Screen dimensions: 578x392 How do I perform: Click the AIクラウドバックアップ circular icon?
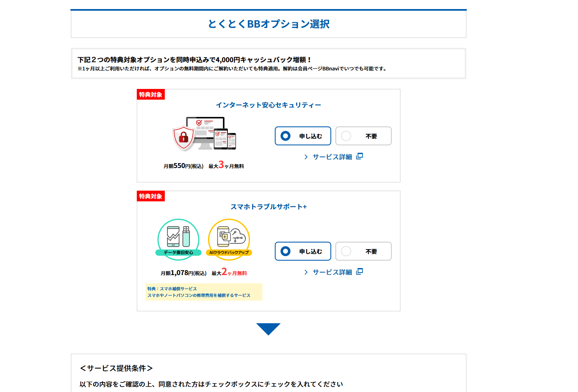point(229,239)
